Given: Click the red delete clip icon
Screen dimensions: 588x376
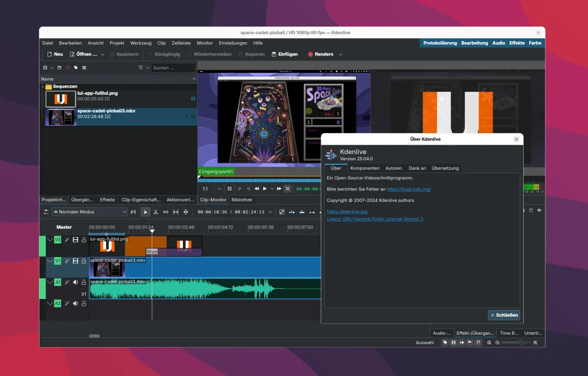Looking at the screenshot, I should [x=68, y=67].
